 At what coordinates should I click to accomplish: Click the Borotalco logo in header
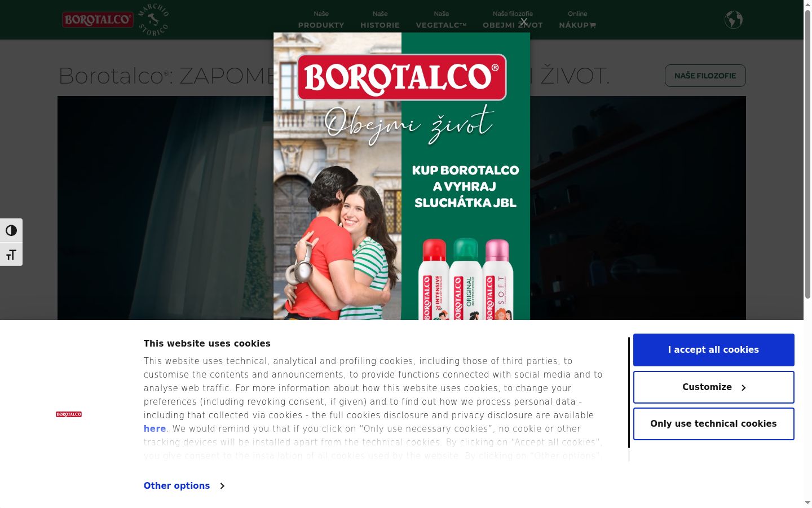click(x=98, y=20)
